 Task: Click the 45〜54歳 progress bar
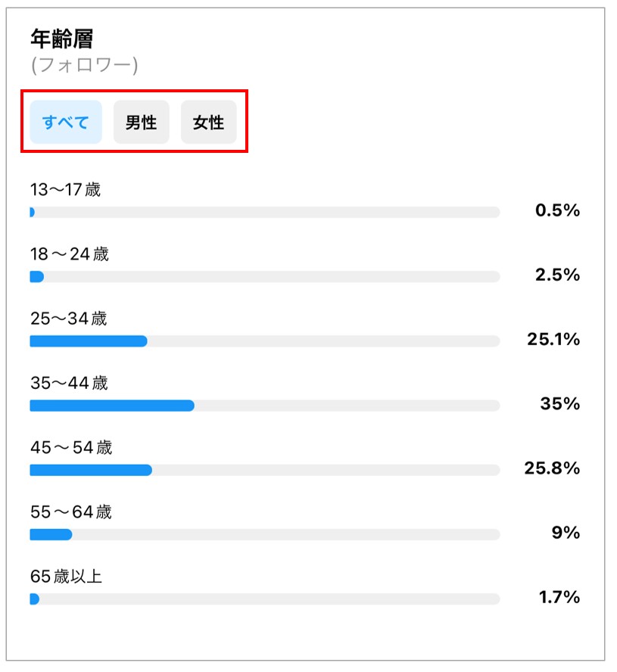pos(264,470)
